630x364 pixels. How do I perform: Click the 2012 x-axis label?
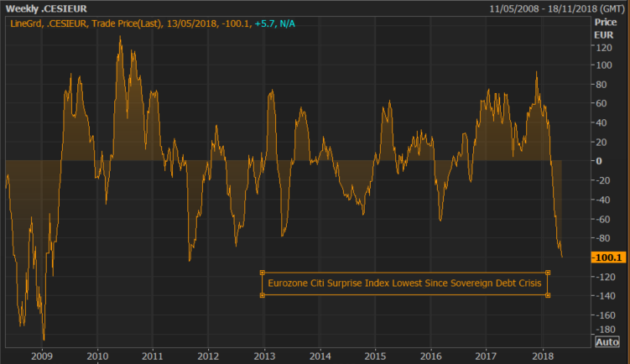[x=208, y=356]
